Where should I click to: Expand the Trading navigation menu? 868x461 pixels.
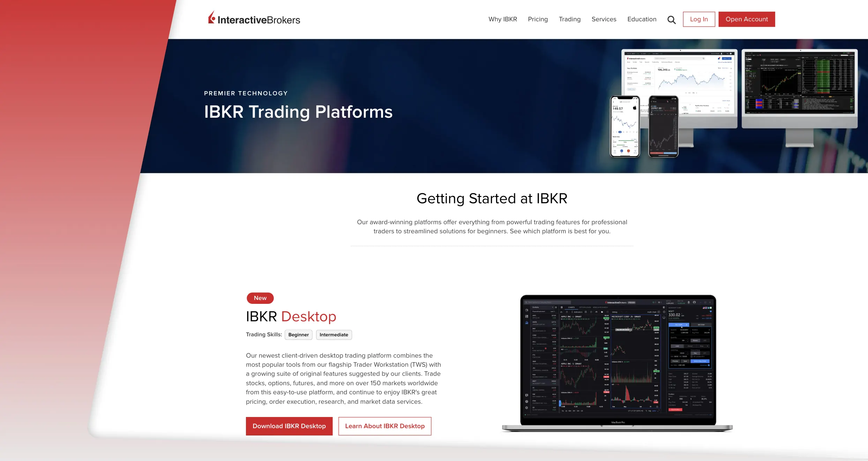(569, 19)
